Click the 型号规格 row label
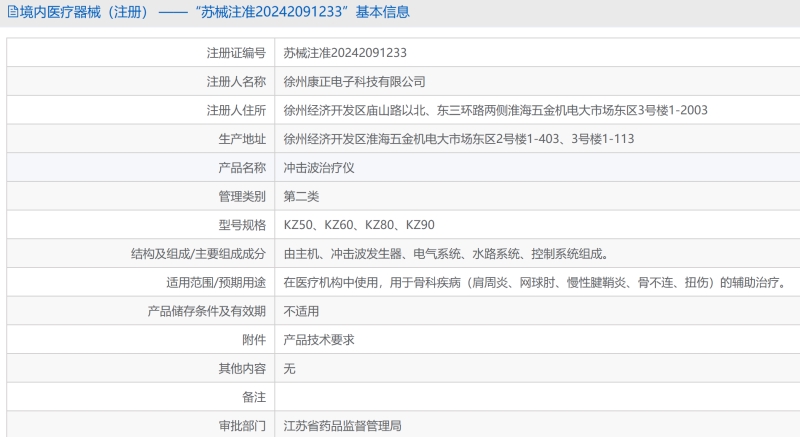Viewport: 800px width, 437px height. 242,225
